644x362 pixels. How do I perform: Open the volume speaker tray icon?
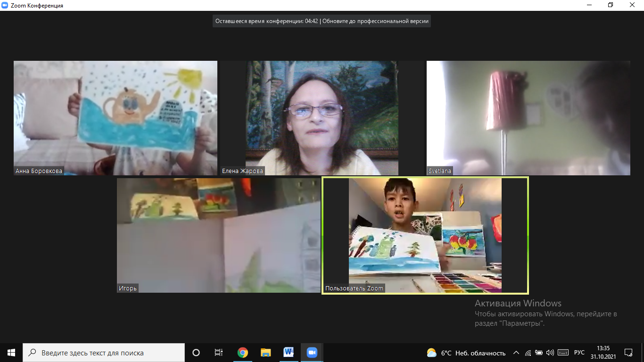pyautogui.click(x=550, y=353)
